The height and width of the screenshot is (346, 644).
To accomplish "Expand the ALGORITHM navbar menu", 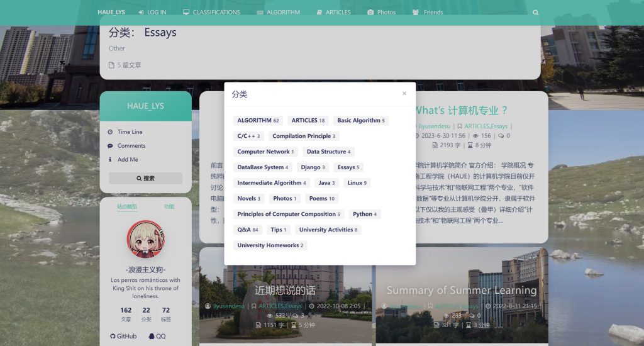I will 278,12.
